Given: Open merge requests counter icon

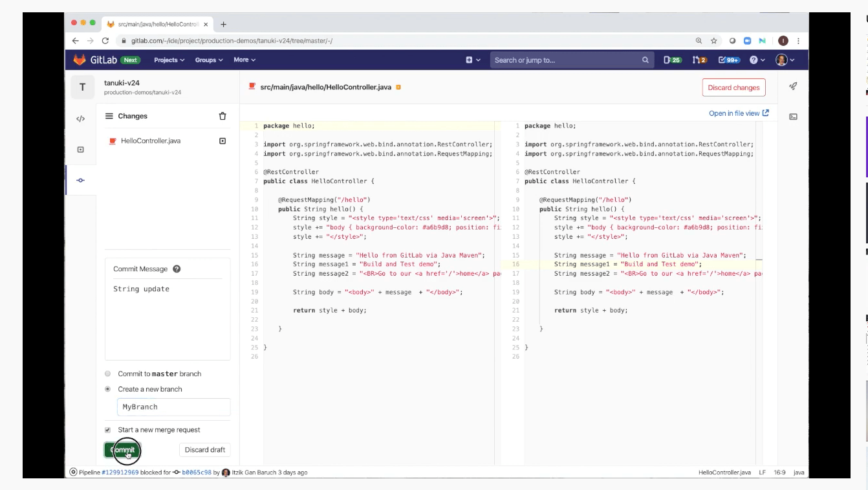Looking at the screenshot, I should pos(699,60).
